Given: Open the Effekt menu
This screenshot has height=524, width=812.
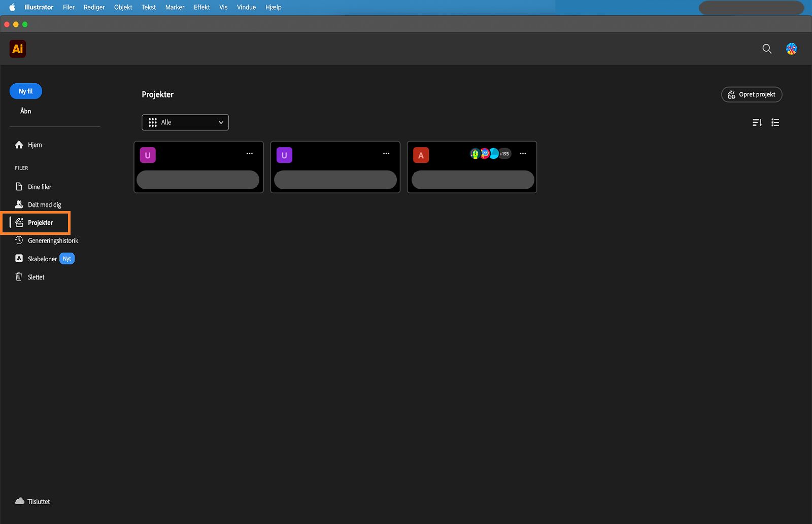Looking at the screenshot, I should pos(202,7).
